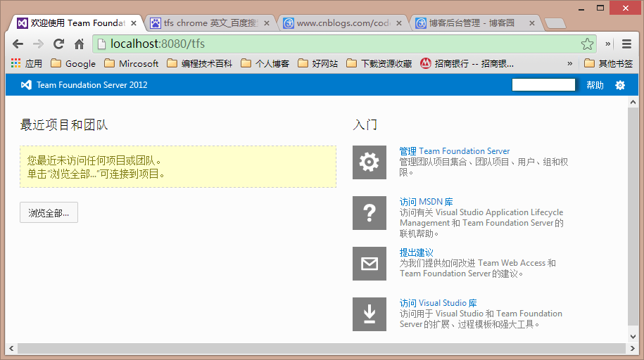The image size is (644, 360).
Task: Bookmark this page with the star icon
Action: coord(587,44)
